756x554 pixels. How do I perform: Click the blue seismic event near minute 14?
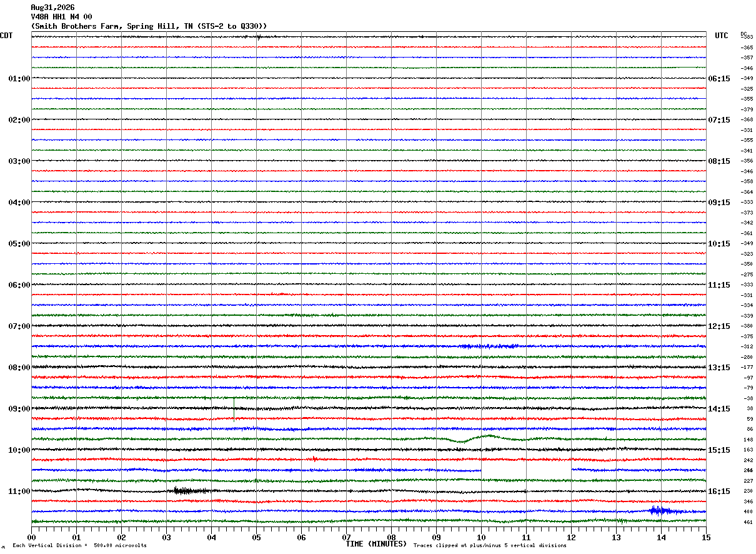(661, 511)
